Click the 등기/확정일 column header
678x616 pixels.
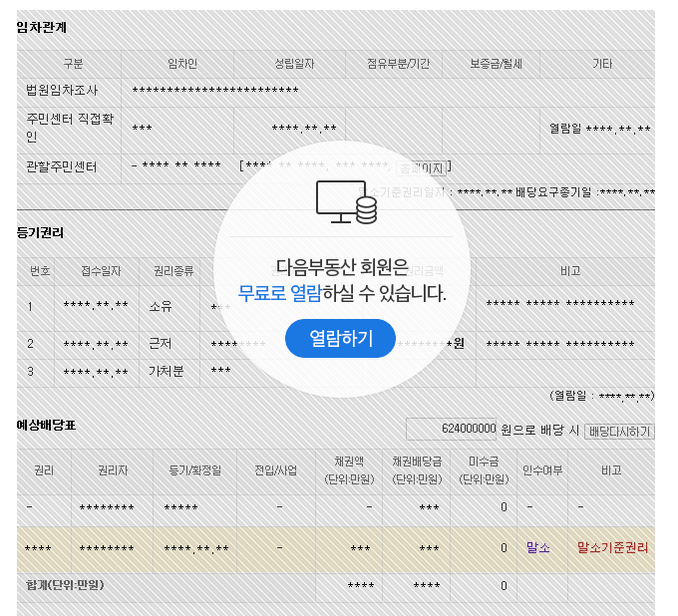[x=195, y=470]
